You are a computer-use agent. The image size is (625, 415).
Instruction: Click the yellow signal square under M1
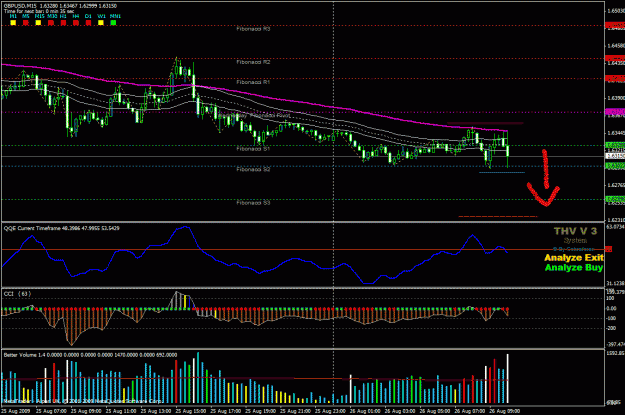13,23
